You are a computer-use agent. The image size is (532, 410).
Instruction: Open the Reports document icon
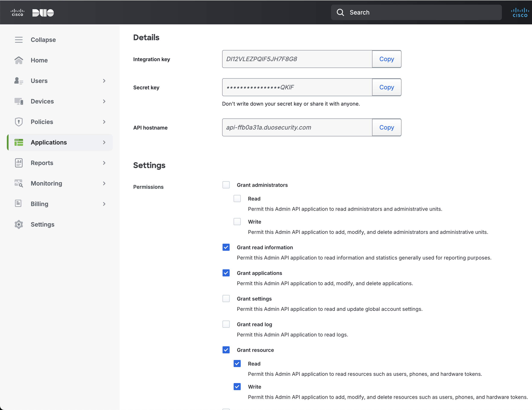coord(19,163)
